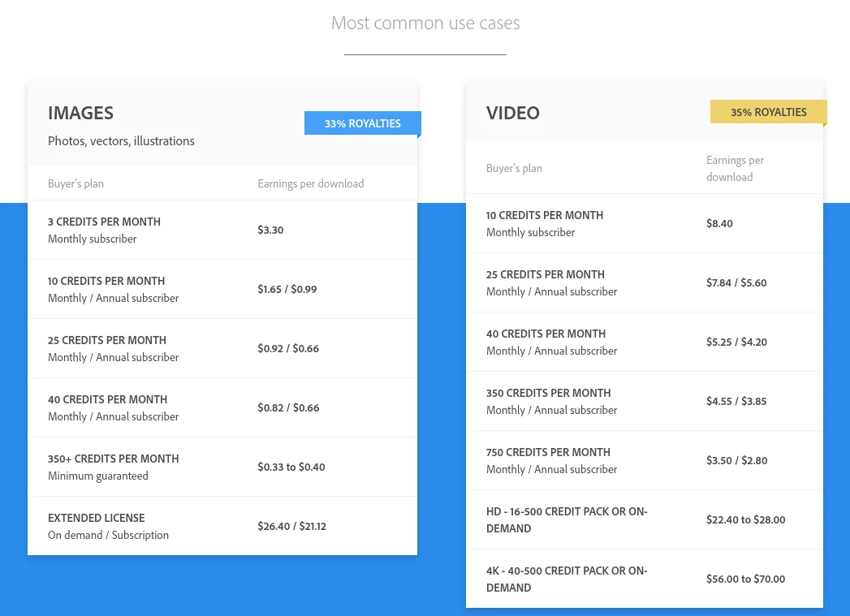The image size is (850, 616).
Task: Select '350+ CREDITS PER MONTH' plan
Action: [x=114, y=459]
